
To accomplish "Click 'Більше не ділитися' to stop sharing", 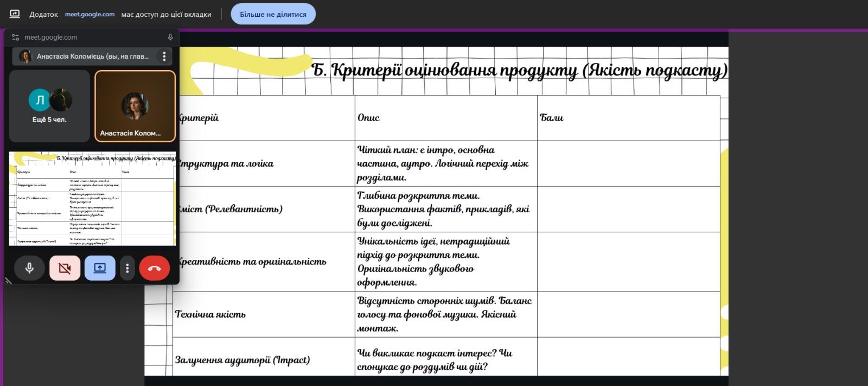I will [x=273, y=14].
